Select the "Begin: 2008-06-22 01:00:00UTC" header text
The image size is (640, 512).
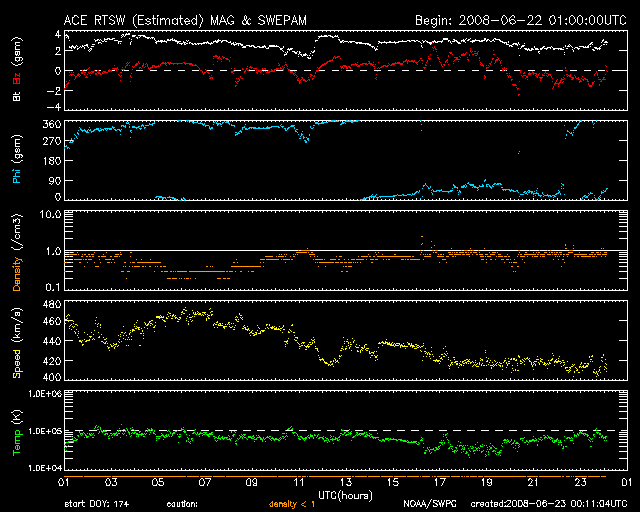(x=521, y=20)
